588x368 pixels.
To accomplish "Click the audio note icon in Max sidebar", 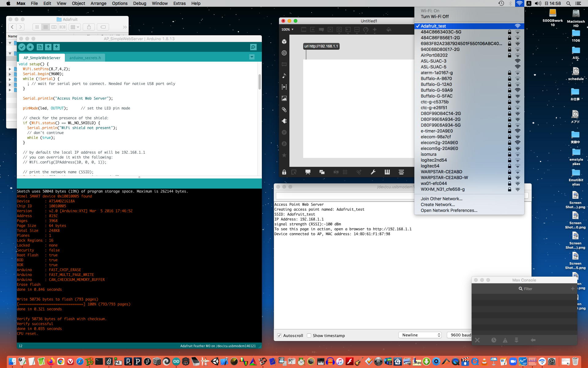I will pos(284,76).
